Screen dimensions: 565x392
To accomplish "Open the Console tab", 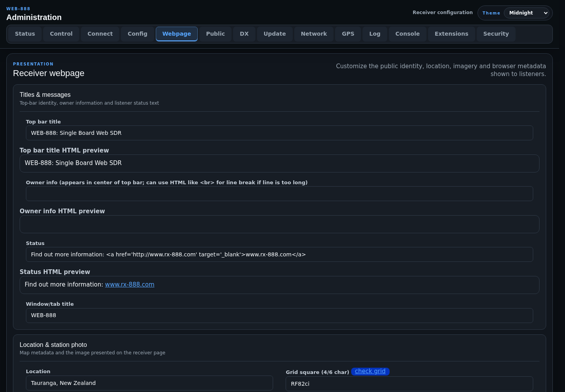I will [408, 34].
